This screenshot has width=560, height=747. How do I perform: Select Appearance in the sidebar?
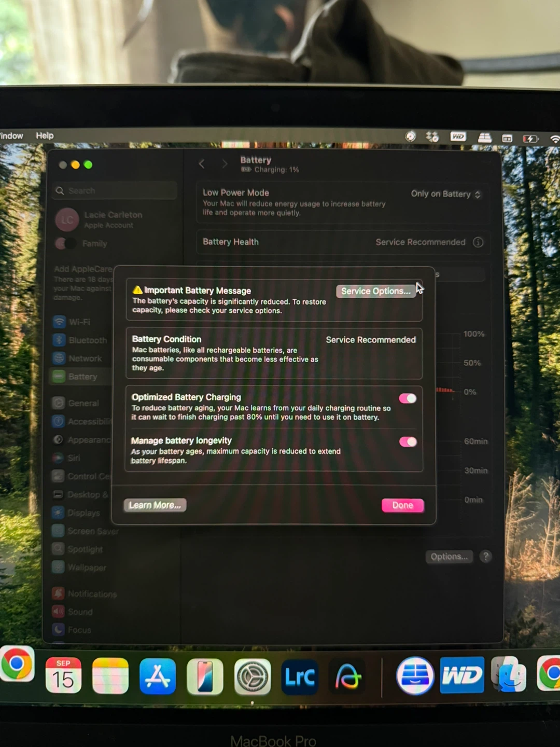pyautogui.click(x=82, y=439)
